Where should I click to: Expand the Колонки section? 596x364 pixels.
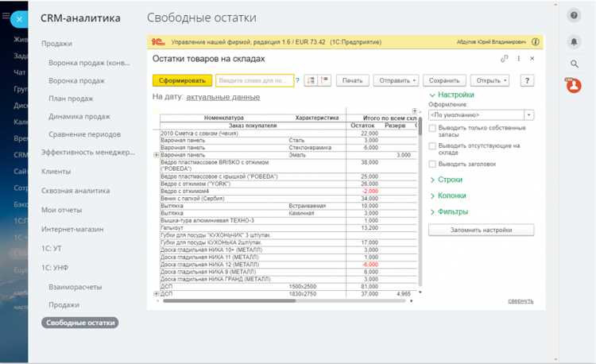[x=448, y=196]
